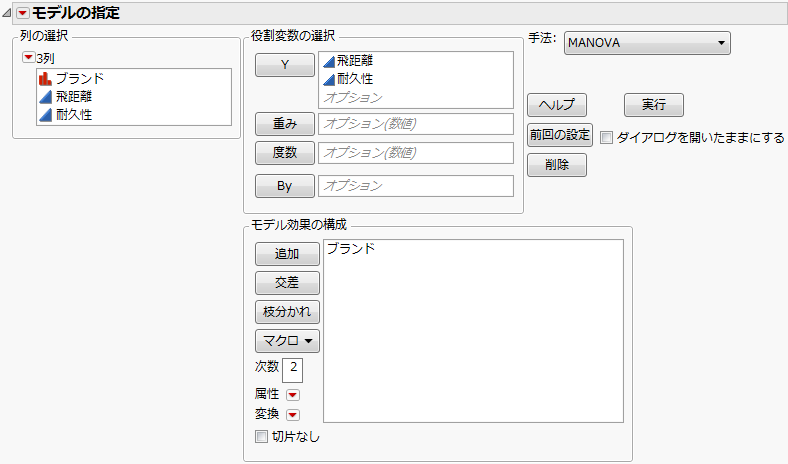Click the 度数 role button
Screen dimensions: 788x464
pyautogui.click(x=284, y=153)
